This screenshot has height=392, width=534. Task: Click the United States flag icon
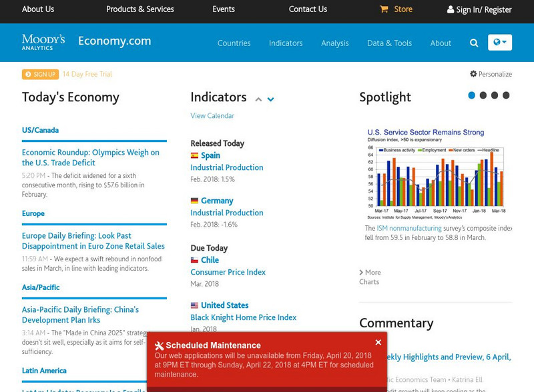pos(194,305)
